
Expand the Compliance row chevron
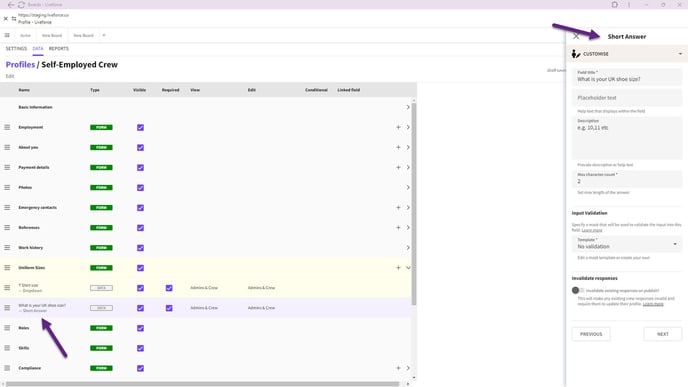(x=408, y=368)
